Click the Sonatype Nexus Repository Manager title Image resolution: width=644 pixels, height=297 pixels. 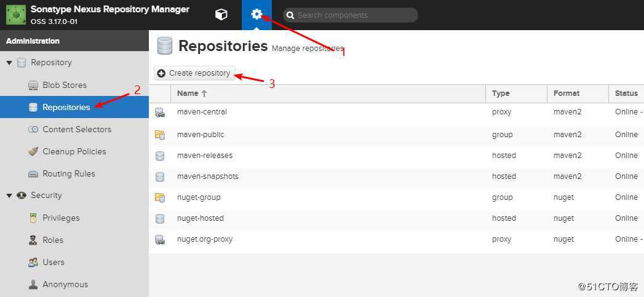pyautogui.click(x=109, y=9)
